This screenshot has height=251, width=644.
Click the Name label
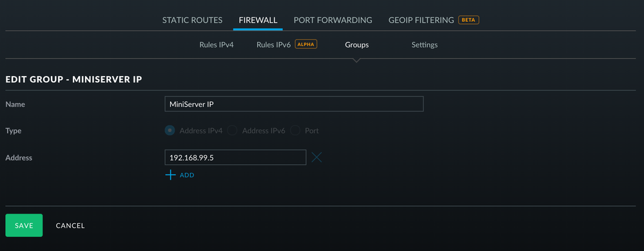pos(15,104)
